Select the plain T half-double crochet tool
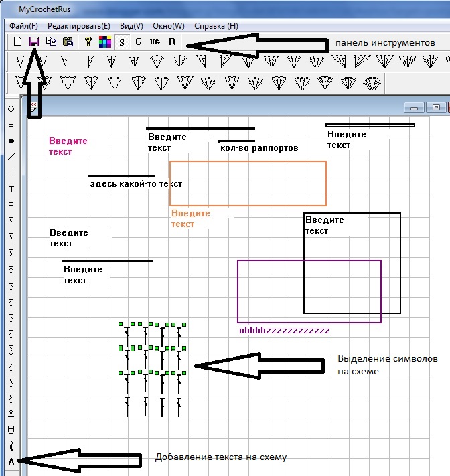Screen dimensions: 450x476 point(11,189)
